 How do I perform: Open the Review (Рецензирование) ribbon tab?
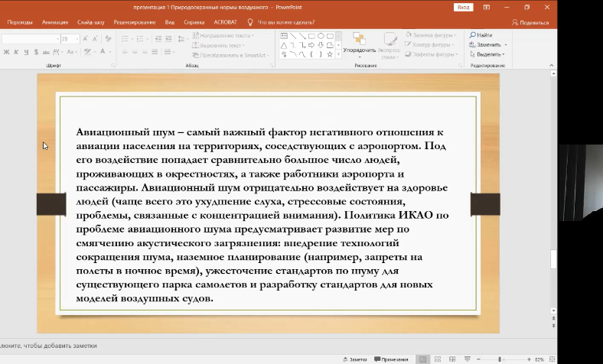click(135, 22)
